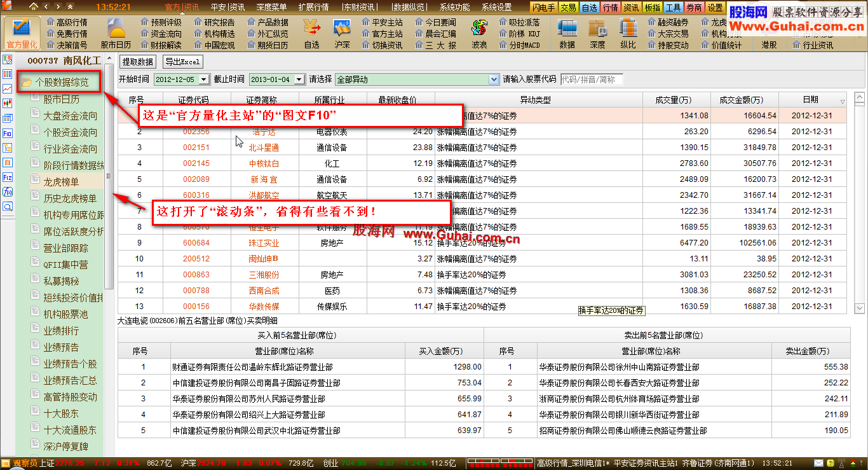This screenshot has height=470, width=868.
Task: Open 融资融券 toolbar entry
Action: [x=668, y=22]
